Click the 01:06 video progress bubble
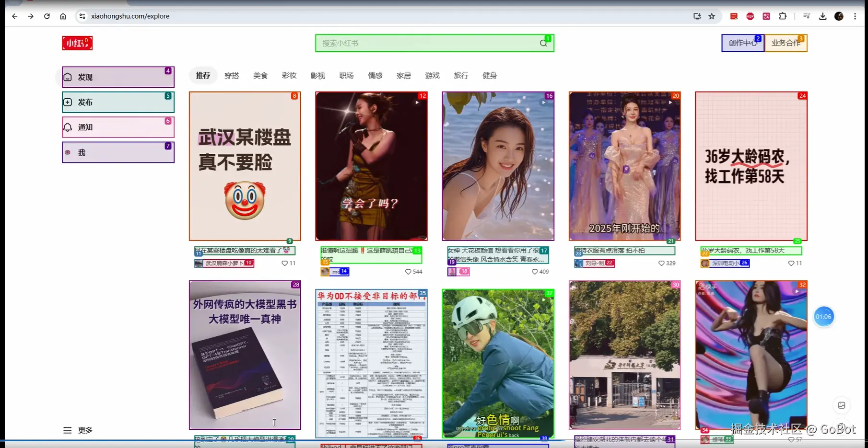The width and height of the screenshot is (868, 448). (x=824, y=316)
